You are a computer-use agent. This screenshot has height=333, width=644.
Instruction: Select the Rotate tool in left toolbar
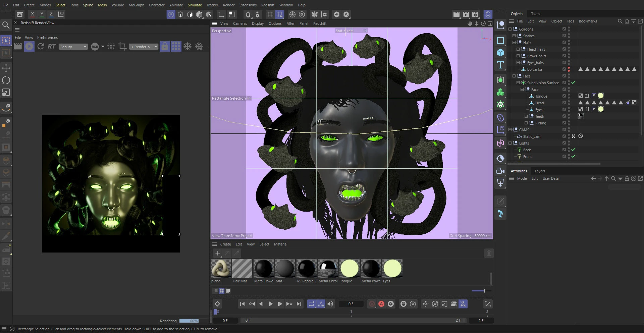click(6, 80)
